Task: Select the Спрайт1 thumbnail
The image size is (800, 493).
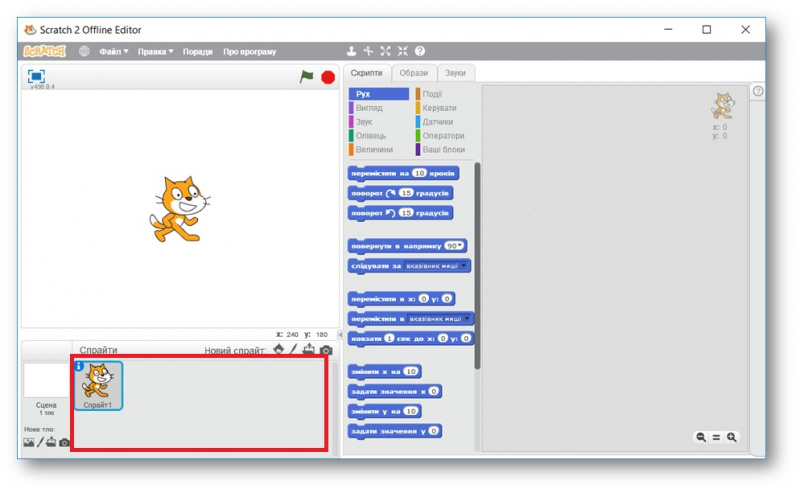Action: pos(98,386)
